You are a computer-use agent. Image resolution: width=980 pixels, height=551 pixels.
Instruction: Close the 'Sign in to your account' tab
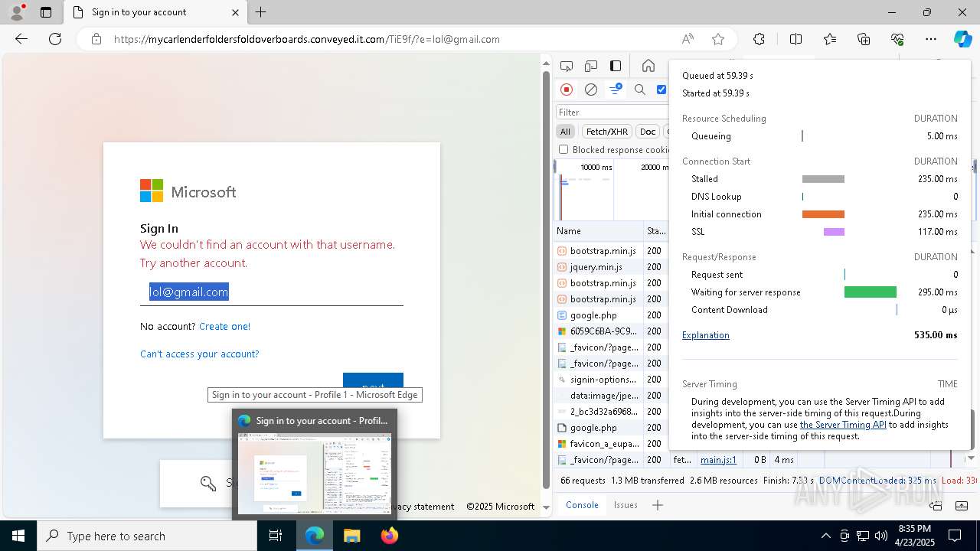click(x=236, y=12)
